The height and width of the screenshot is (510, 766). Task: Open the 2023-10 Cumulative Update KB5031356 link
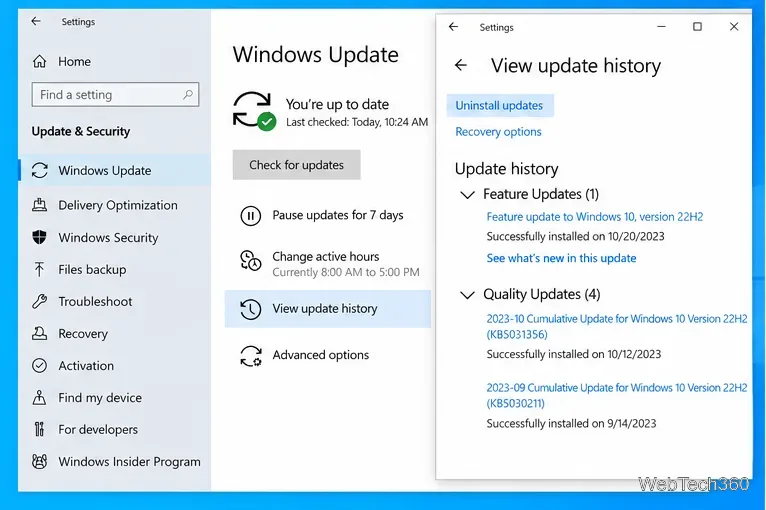point(617,326)
